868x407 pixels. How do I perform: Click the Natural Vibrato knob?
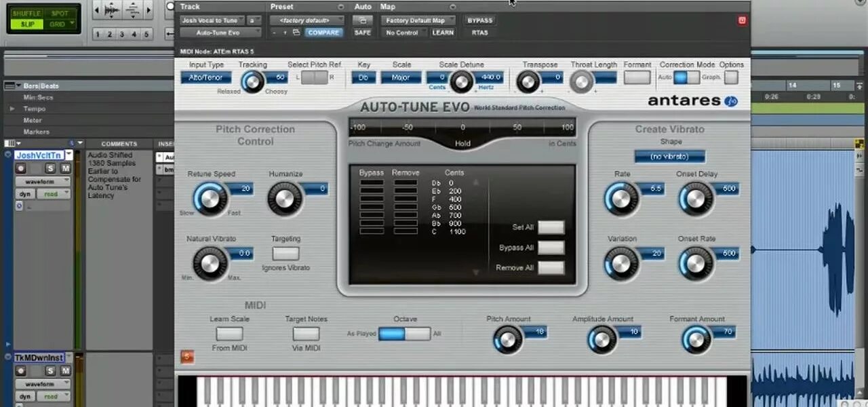click(210, 263)
